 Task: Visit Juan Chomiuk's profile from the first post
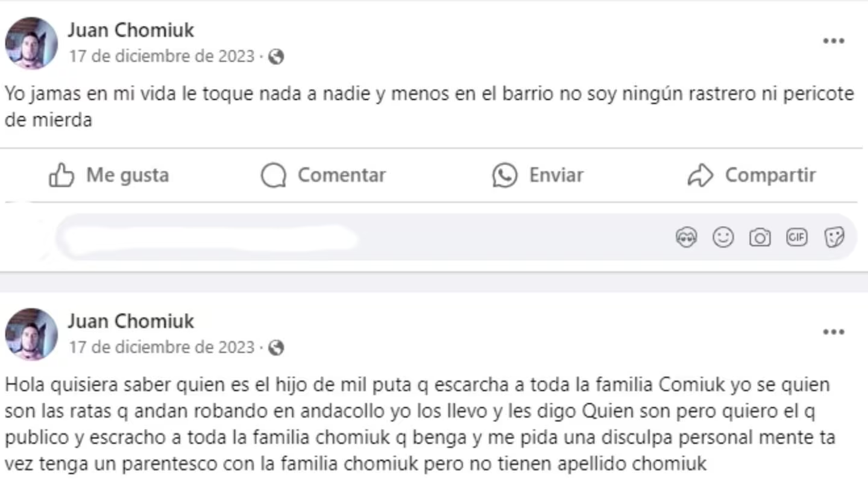[x=131, y=30]
